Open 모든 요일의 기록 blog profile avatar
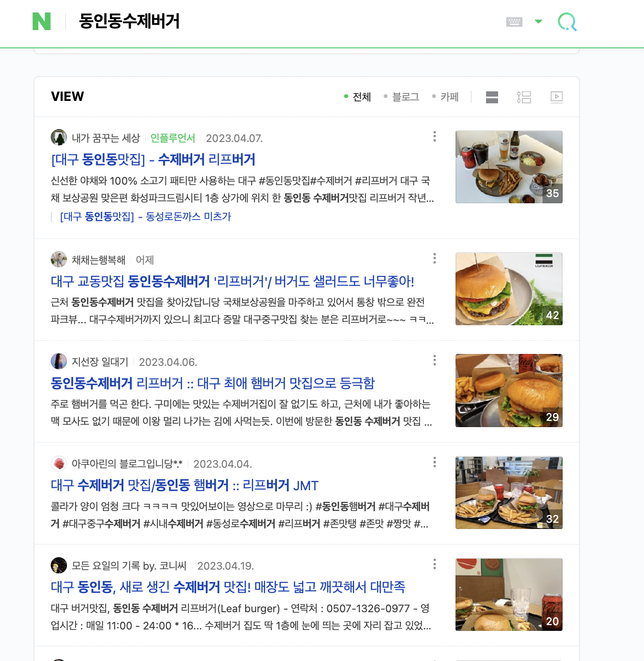 point(59,565)
